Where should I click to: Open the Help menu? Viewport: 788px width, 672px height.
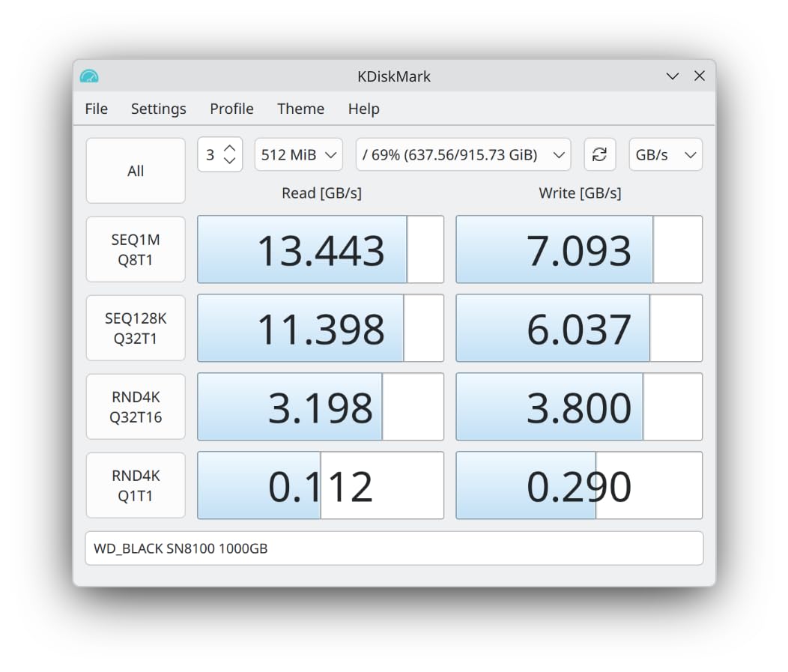point(363,109)
